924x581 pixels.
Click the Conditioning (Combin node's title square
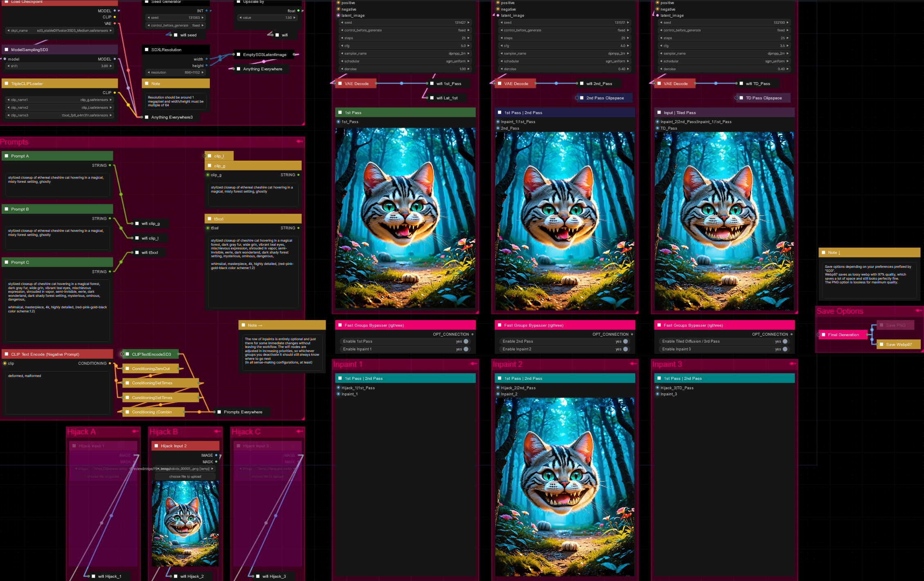click(x=127, y=412)
